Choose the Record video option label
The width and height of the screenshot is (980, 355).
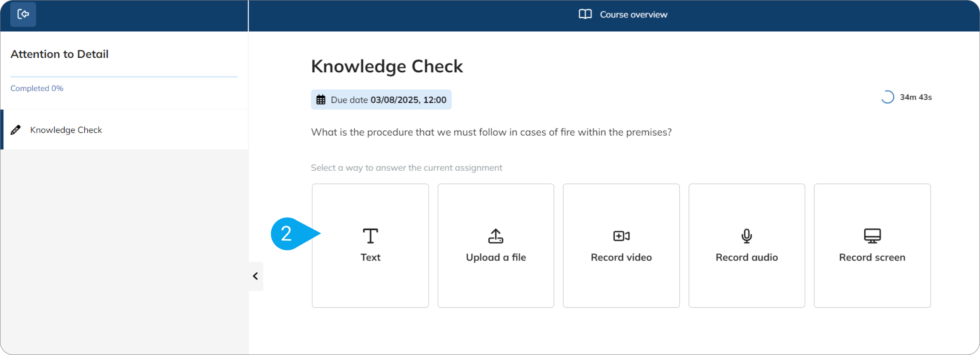[x=621, y=258]
